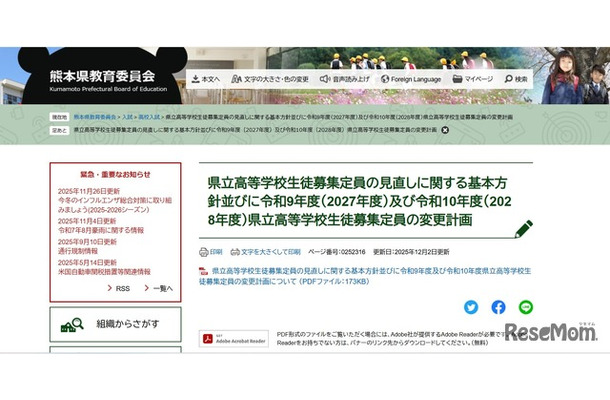Open the RSS feed link

119,288
